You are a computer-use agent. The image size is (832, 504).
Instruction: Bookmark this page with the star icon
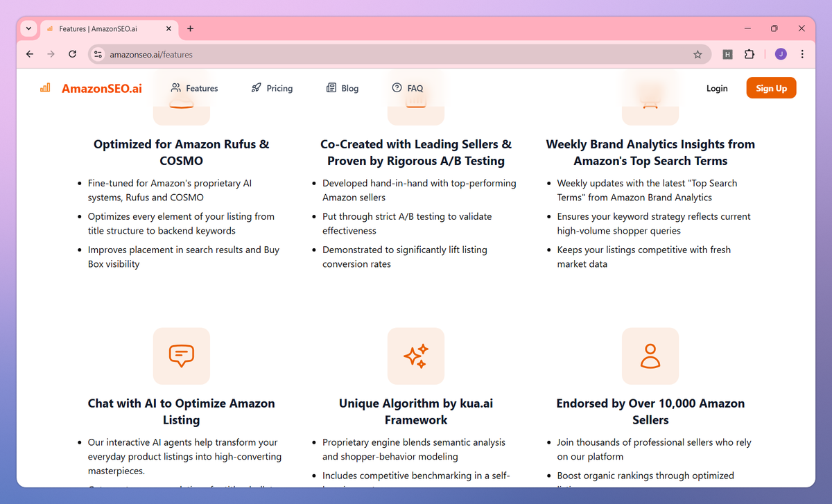[697, 54]
